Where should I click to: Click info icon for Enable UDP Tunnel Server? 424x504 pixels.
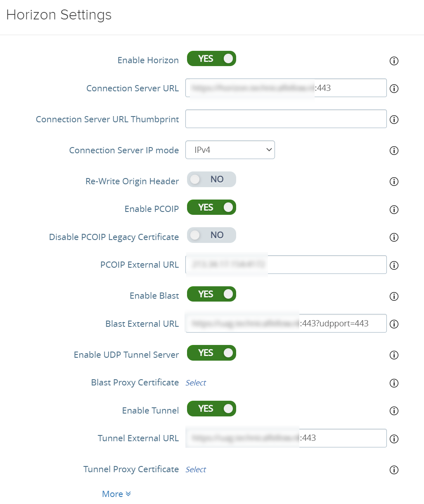coord(394,355)
